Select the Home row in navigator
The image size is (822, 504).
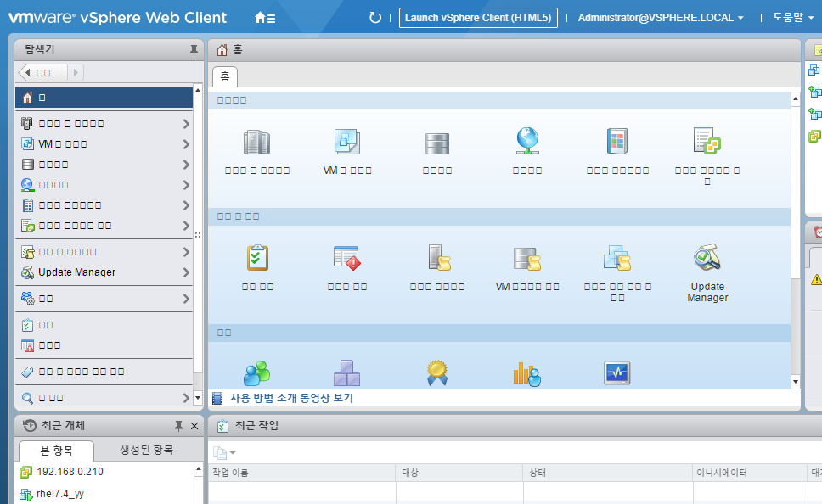click(x=104, y=98)
